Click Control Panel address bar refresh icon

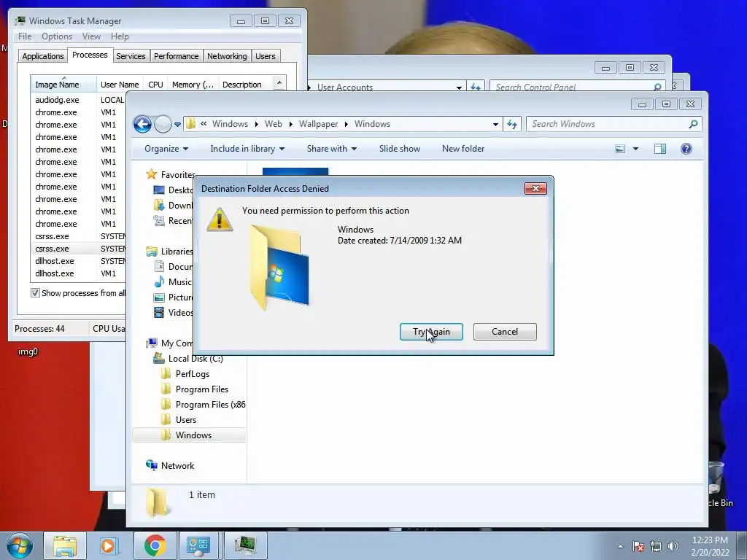coord(476,87)
